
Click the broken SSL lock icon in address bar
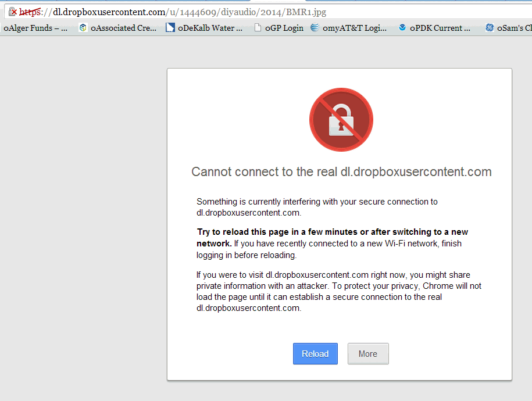tap(13, 12)
